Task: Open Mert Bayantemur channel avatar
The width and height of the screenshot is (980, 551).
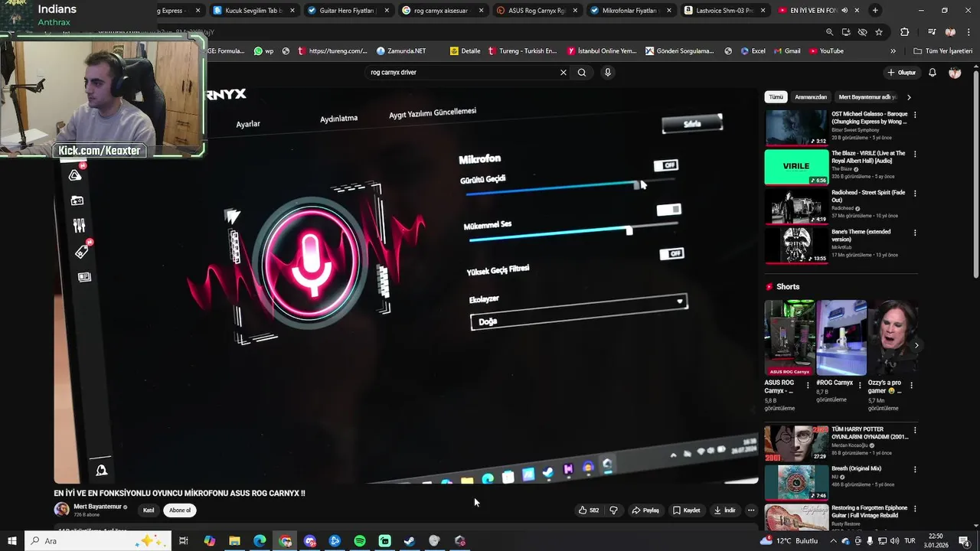Action: pyautogui.click(x=61, y=510)
